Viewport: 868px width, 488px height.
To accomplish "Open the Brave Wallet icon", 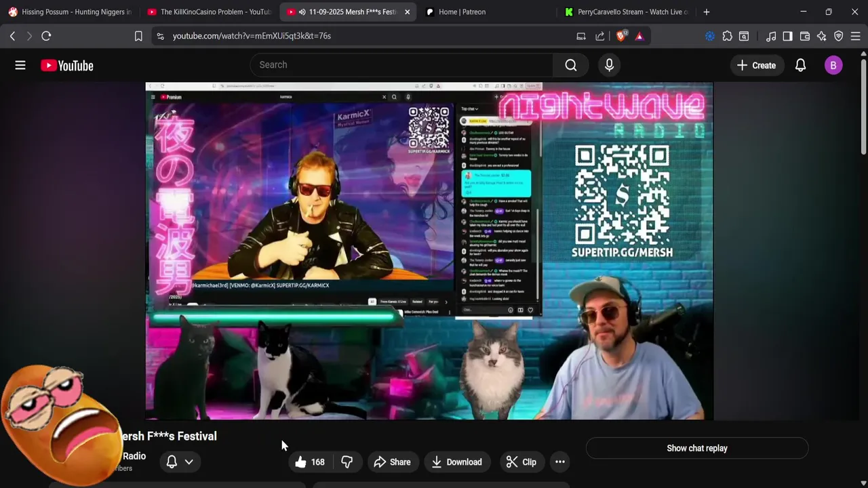I will tap(805, 36).
